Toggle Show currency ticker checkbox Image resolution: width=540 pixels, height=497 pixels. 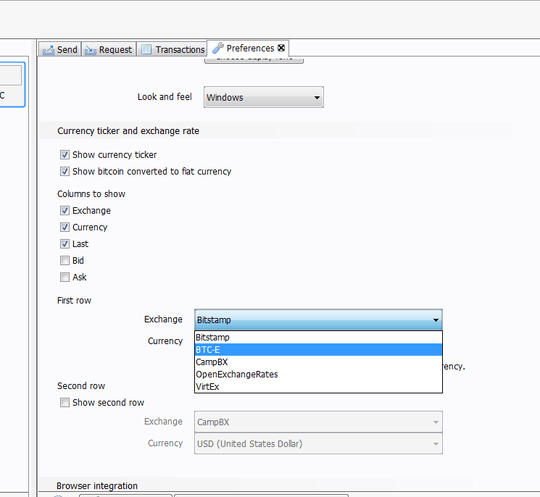(x=65, y=155)
